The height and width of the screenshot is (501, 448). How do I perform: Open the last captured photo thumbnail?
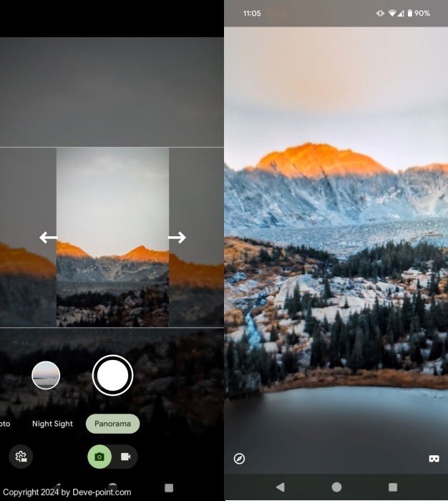(46, 375)
